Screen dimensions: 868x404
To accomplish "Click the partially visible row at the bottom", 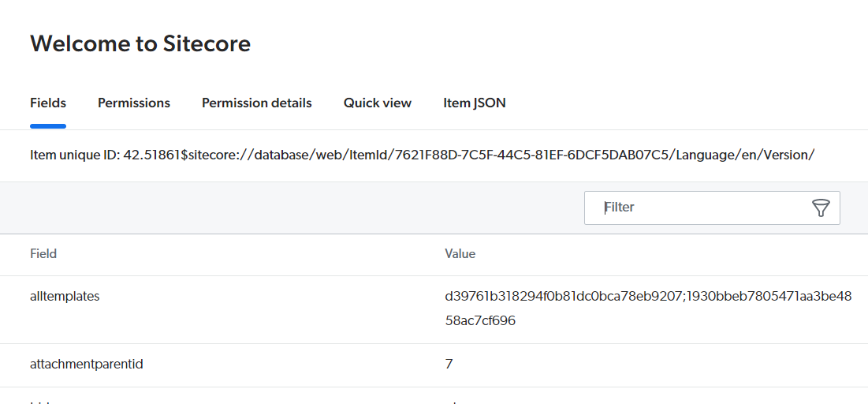I will (x=434, y=398).
